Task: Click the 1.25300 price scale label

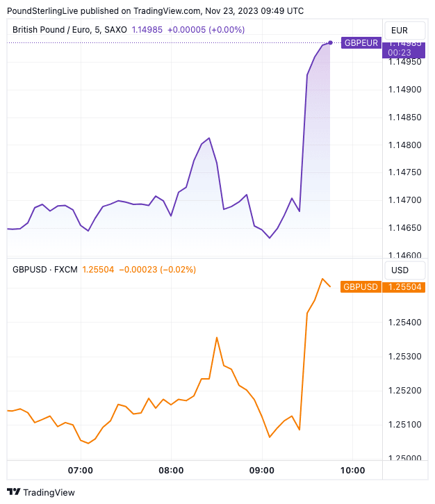Action: pyautogui.click(x=405, y=357)
